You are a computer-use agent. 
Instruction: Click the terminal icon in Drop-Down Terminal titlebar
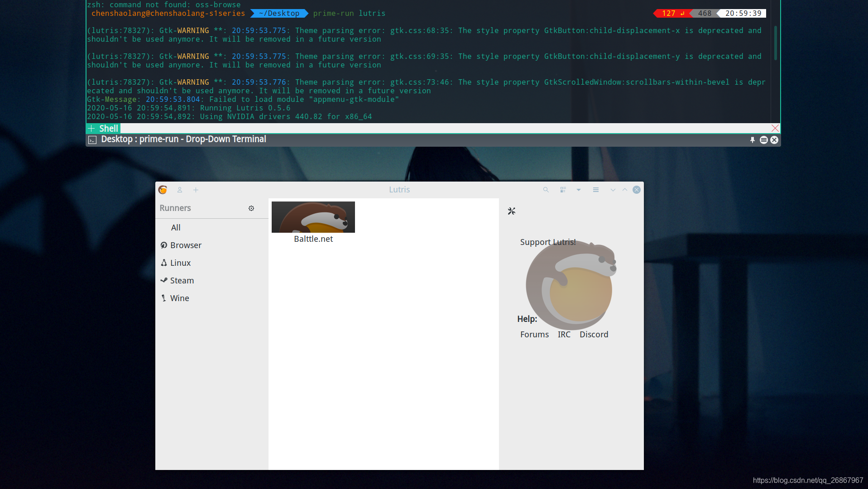pyautogui.click(x=92, y=140)
